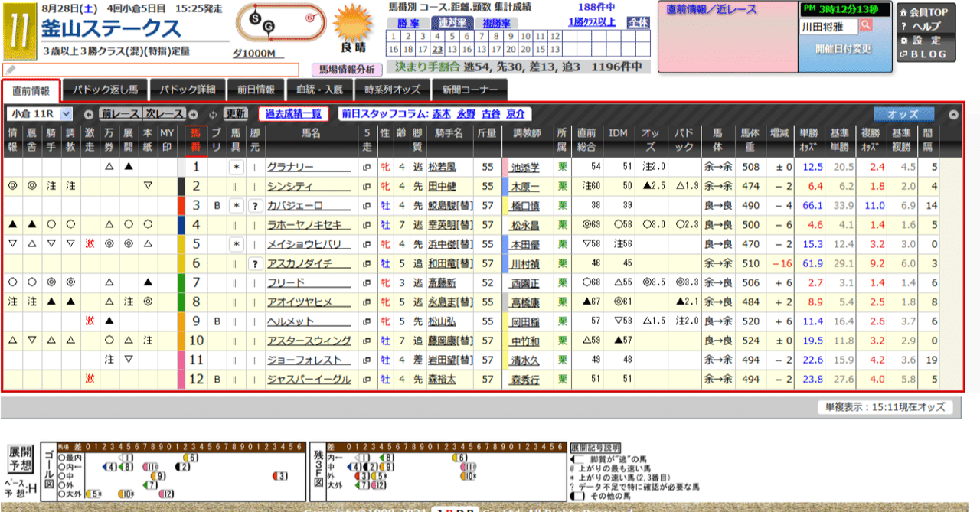Click the left arrow before 前レース
Screen dimensions: 980x512
(x=89, y=115)
